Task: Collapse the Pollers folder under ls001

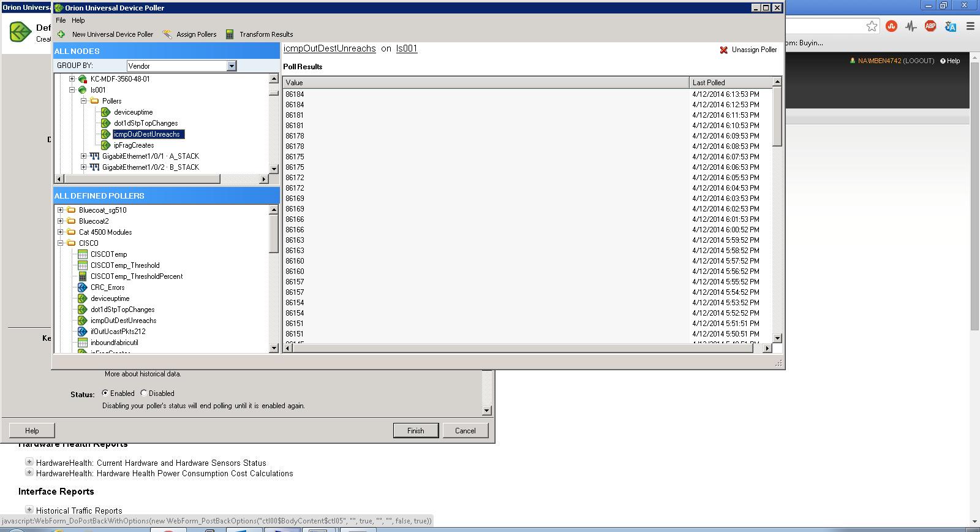Action: point(83,101)
